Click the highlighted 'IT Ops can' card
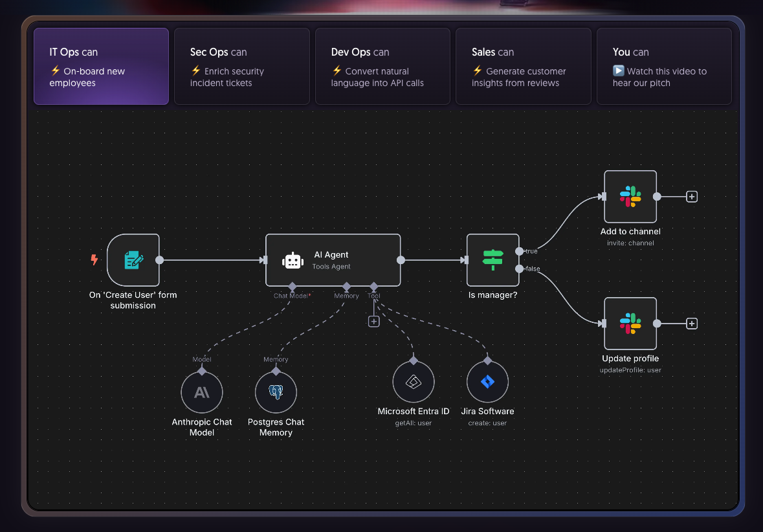This screenshot has width=763, height=532. tap(101, 65)
